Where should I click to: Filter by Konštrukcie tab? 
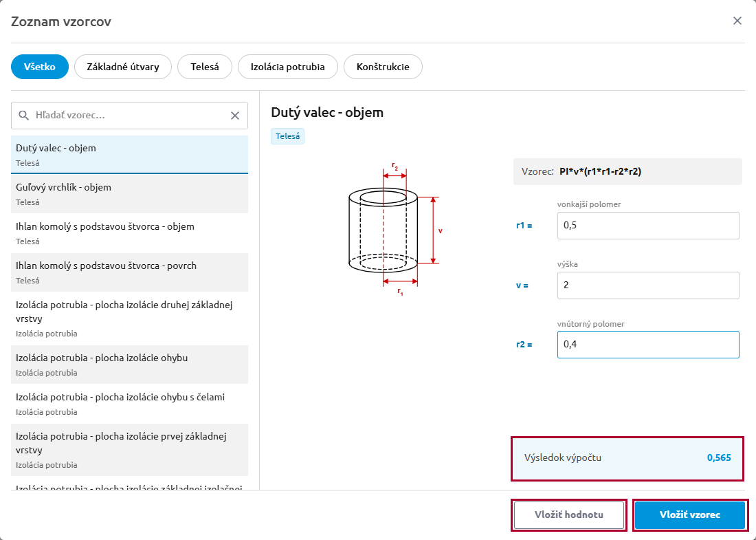[383, 67]
